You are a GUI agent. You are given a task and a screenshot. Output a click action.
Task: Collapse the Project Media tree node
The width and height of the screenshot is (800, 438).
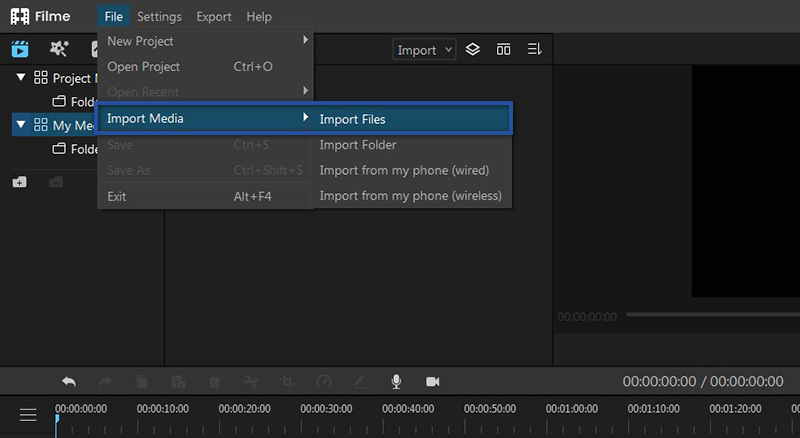[x=21, y=77]
